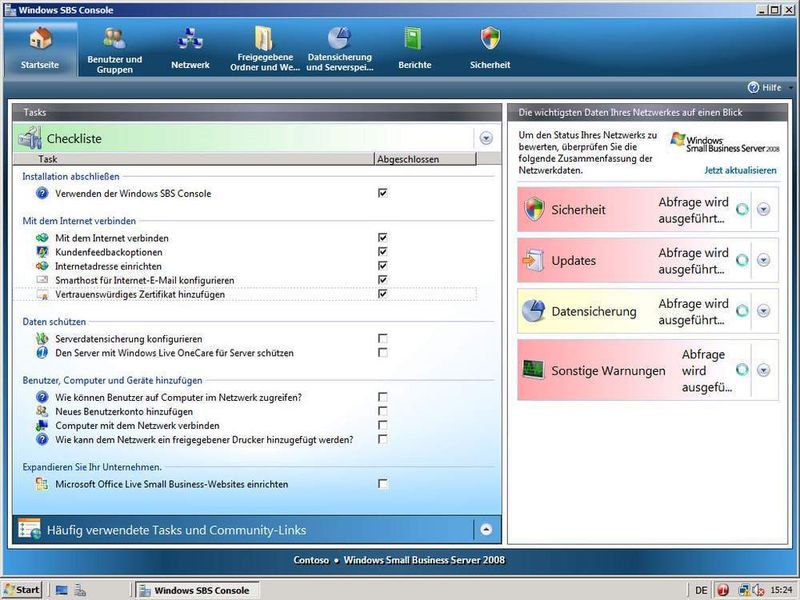Uncheck Mit dem Internet verbinden checkbox
Viewport: 800px width, 600px height.
coord(382,238)
